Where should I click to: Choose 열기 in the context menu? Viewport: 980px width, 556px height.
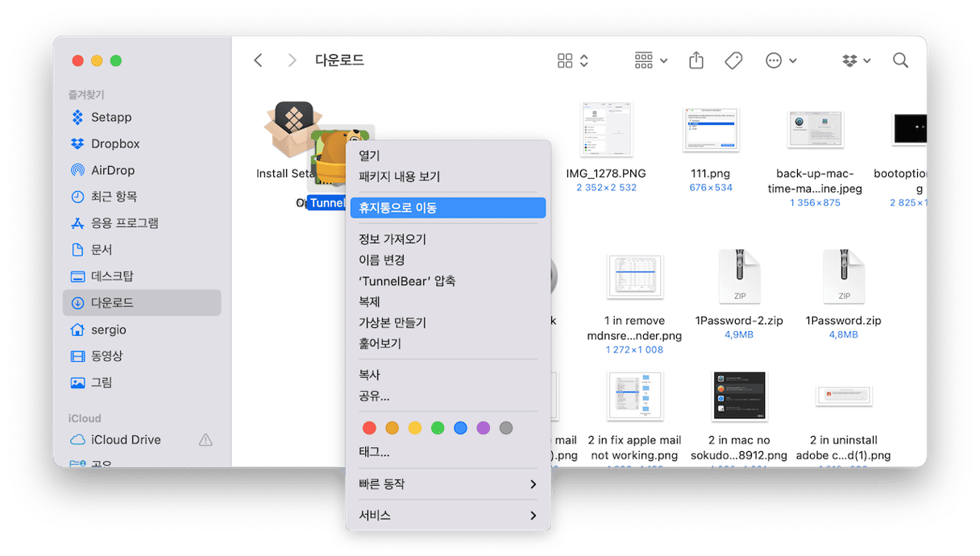pos(448,156)
